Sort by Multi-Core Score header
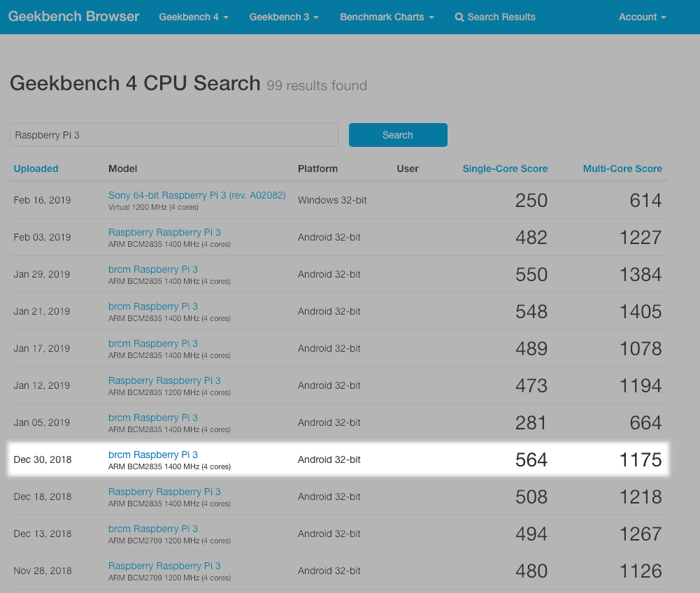The height and width of the screenshot is (593, 700). (622, 169)
